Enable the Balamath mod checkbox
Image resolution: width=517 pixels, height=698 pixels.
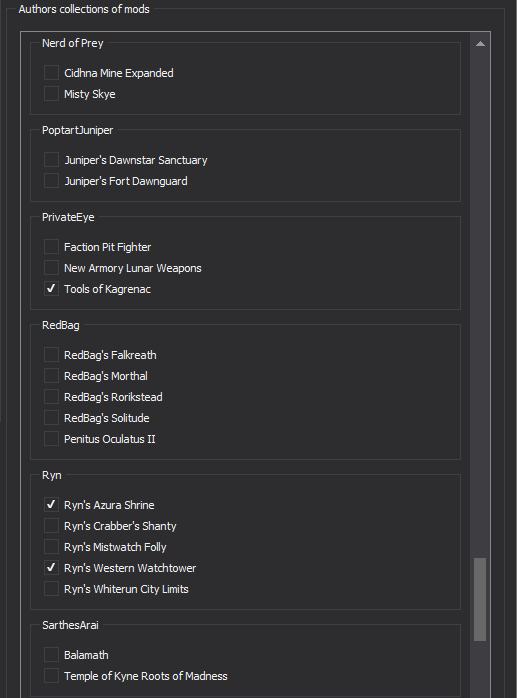click(51, 654)
